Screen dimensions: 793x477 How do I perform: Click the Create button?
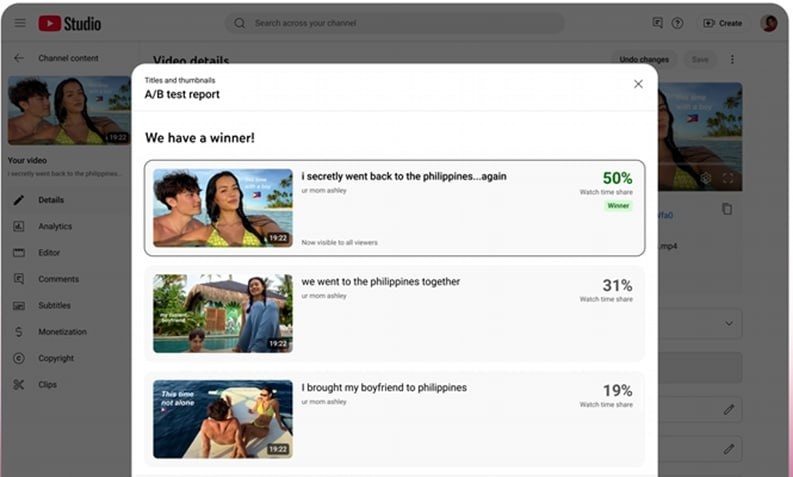click(x=723, y=23)
